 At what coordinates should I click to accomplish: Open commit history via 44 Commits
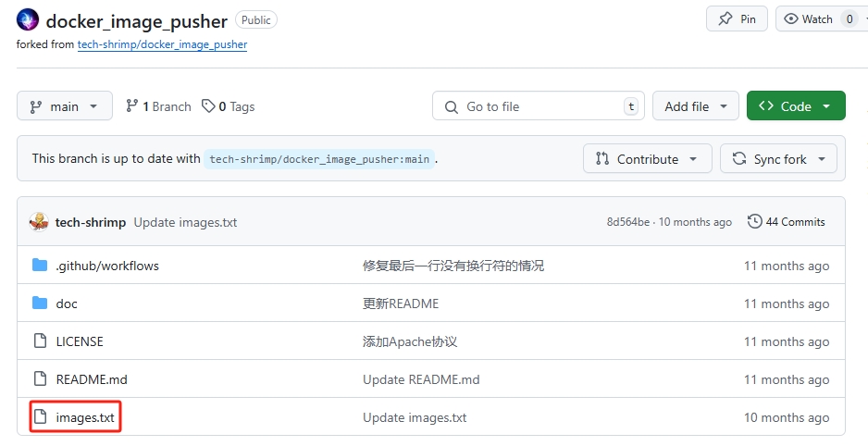click(786, 222)
